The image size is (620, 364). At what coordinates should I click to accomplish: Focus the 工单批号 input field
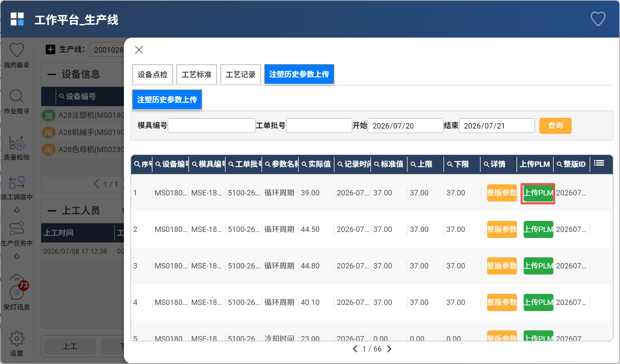319,126
